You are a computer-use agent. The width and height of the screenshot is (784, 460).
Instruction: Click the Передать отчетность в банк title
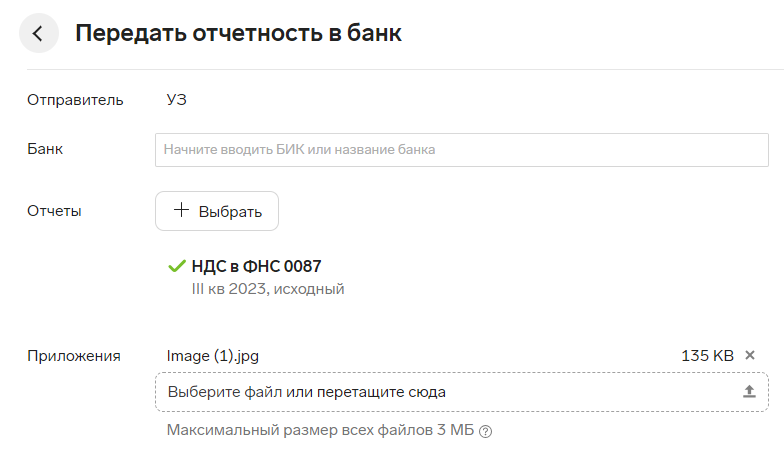(x=238, y=34)
